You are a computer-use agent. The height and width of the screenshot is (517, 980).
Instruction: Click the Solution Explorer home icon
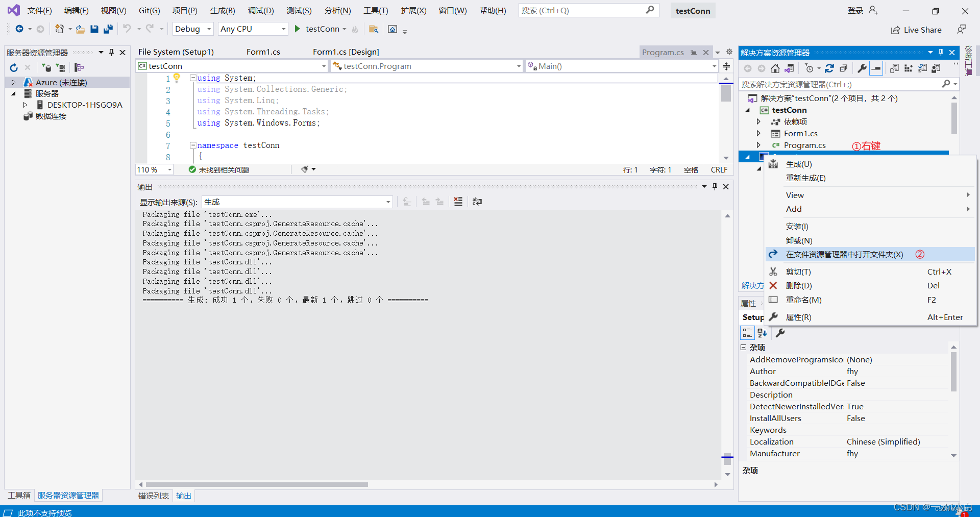tap(775, 68)
